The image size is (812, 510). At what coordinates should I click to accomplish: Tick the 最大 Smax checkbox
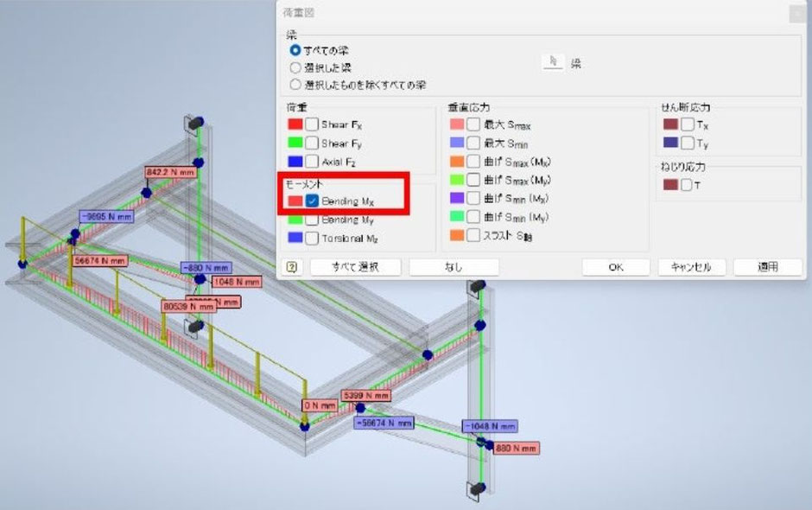[x=473, y=124]
